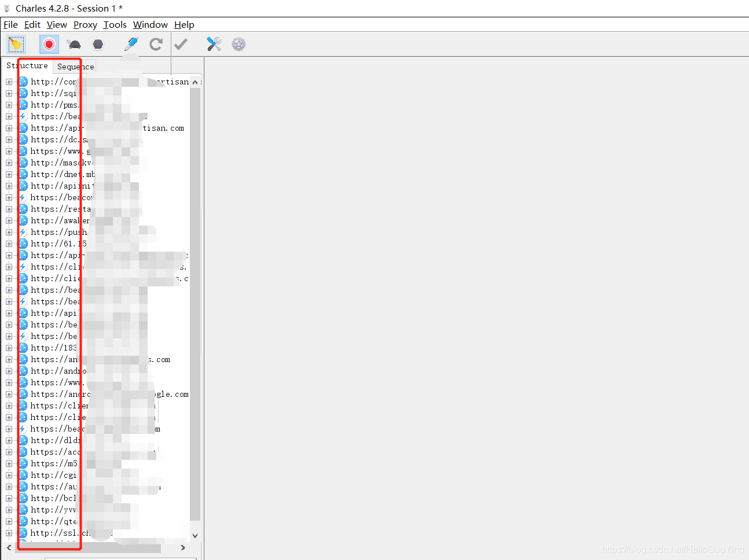Click the tree's scroll up arrow

(x=195, y=82)
